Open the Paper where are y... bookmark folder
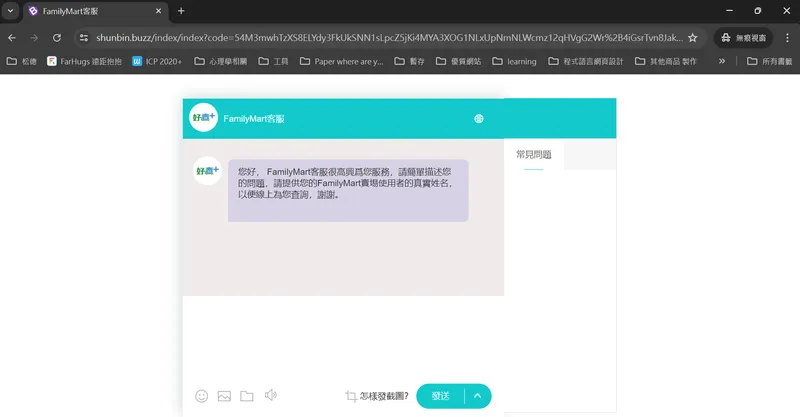The width and height of the screenshot is (800, 417). pyautogui.click(x=341, y=61)
